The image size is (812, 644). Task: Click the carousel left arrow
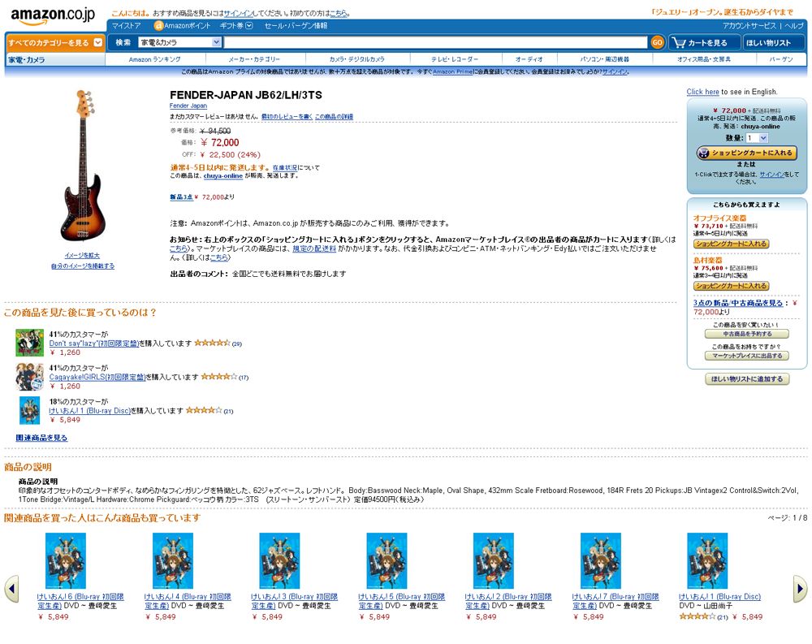(11, 588)
